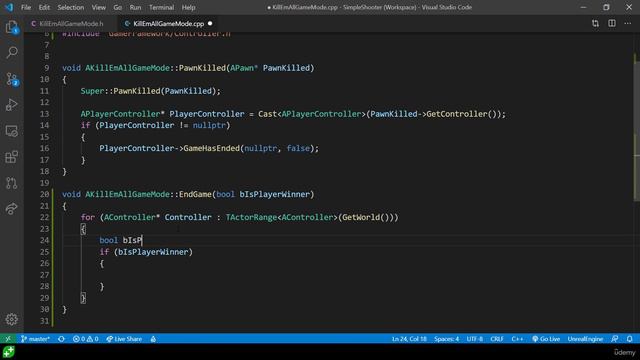This screenshot has height=360, width=640.
Task: Click line number 20 in the gutter
Action: pyautogui.click(x=44, y=194)
